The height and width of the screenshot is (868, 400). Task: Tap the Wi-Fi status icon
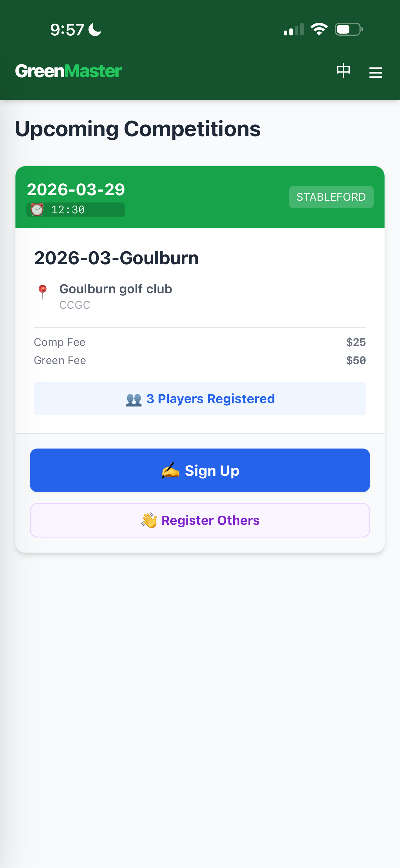(319, 29)
